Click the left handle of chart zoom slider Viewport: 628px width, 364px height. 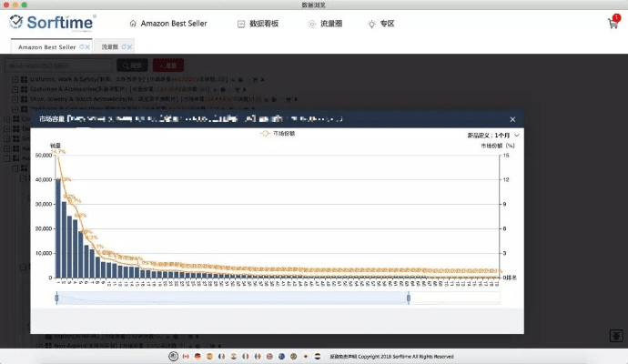click(x=56, y=298)
